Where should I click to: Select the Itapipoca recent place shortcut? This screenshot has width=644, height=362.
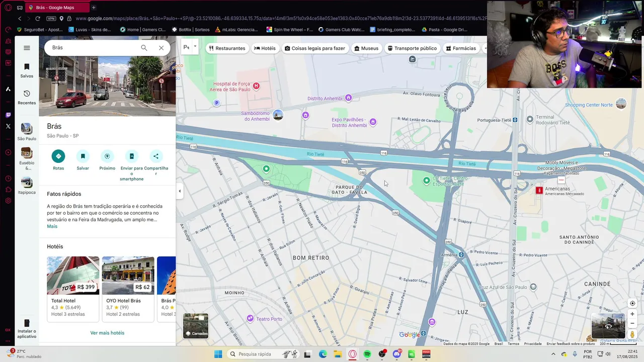coord(27,186)
